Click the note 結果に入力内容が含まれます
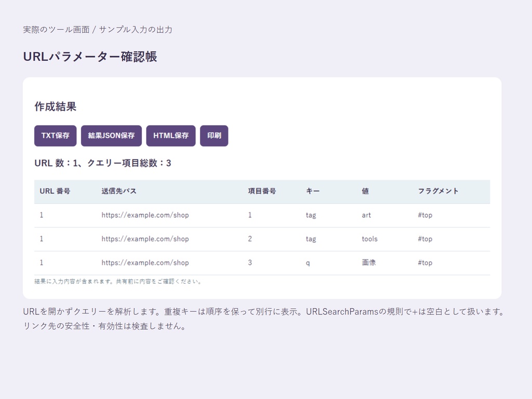The width and height of the screenshot is (532, 399). pyautogui.click(x=118, y=281)
